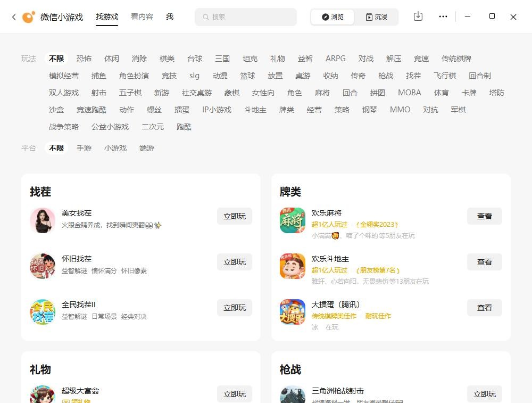Click 查看 for 欢乐麻将
Screen dimensions: 532x403
[x=485, y=216]
